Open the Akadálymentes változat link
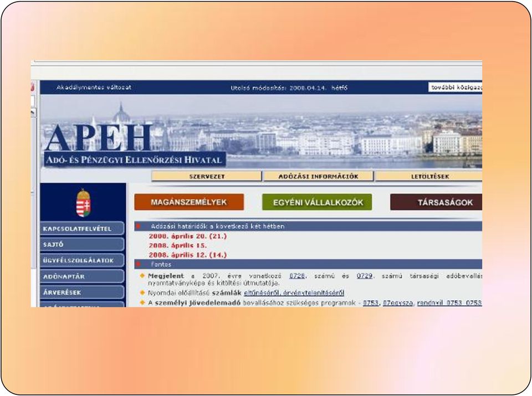This screenshot has width=532, height=396. click(94, 88)
